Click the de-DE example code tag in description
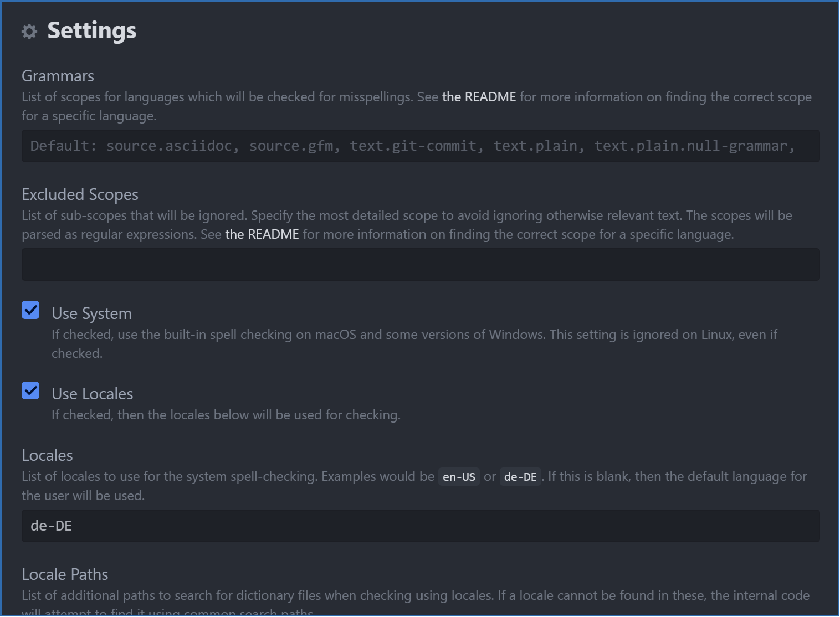 [520, 477]
